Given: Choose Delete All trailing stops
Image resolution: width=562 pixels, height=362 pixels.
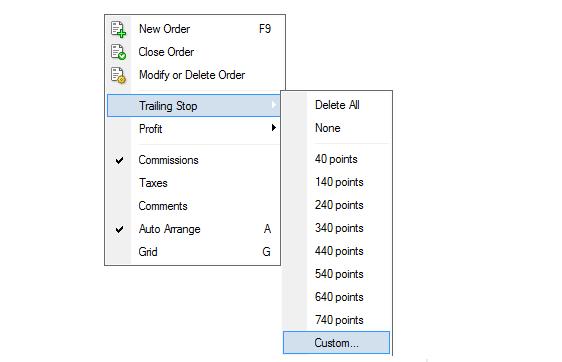Looking at the screenshot, I should tap(336, 105).
